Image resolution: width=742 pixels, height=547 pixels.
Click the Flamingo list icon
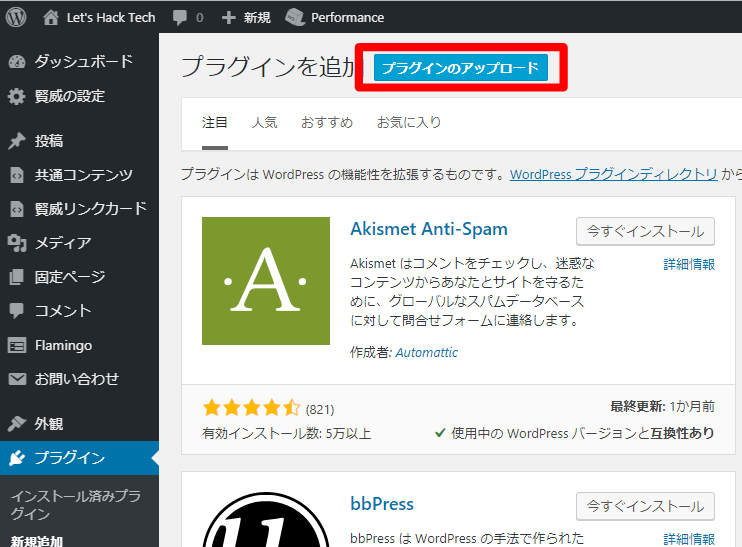[17, 345]
